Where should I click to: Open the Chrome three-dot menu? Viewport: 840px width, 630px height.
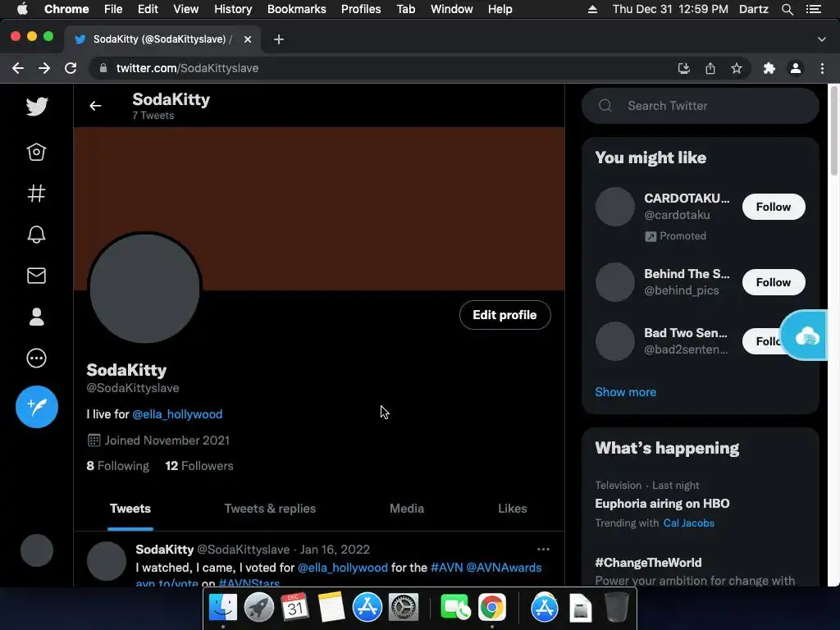822,68
